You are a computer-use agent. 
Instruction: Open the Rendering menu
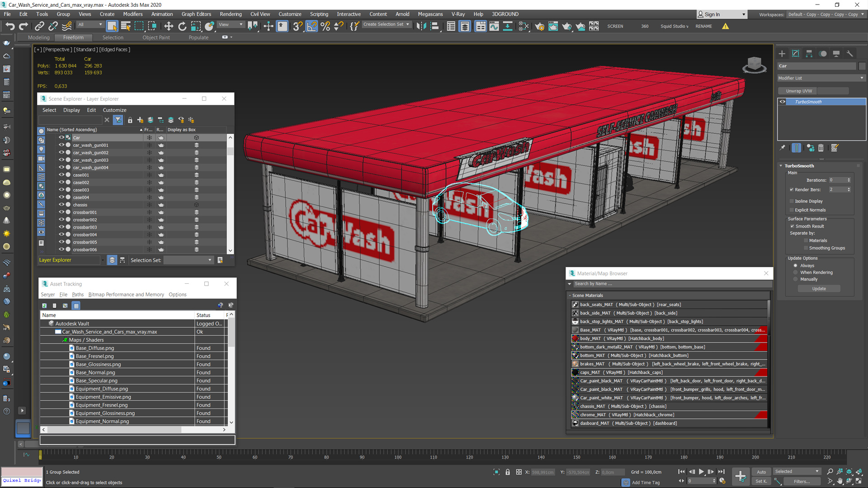(231, 14)
